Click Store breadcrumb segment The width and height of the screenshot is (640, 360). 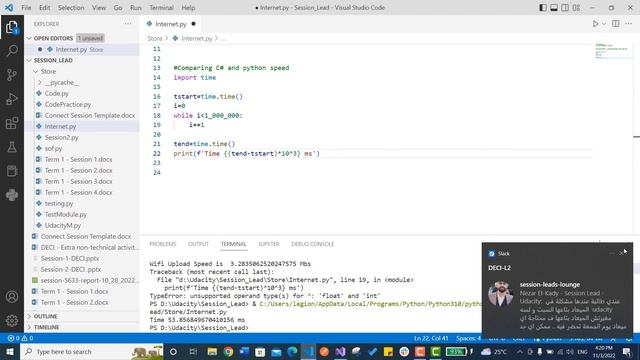pyautogui.click(x=155, y=38)
